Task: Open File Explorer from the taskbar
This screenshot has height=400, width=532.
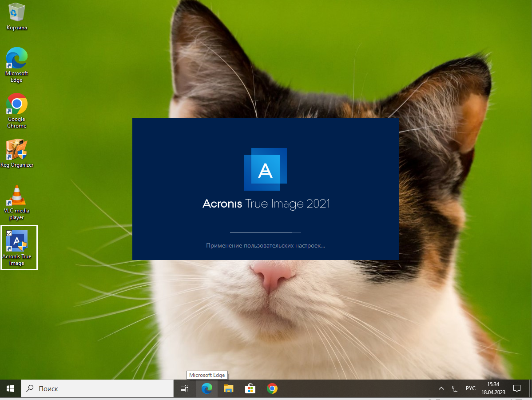Action: click(x=228, y=388)
